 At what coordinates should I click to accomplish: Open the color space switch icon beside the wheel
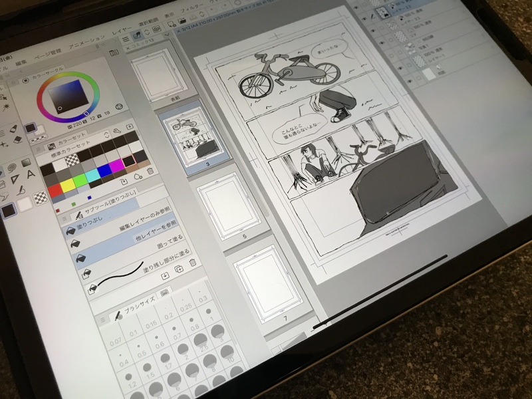(x=118, y=106)
